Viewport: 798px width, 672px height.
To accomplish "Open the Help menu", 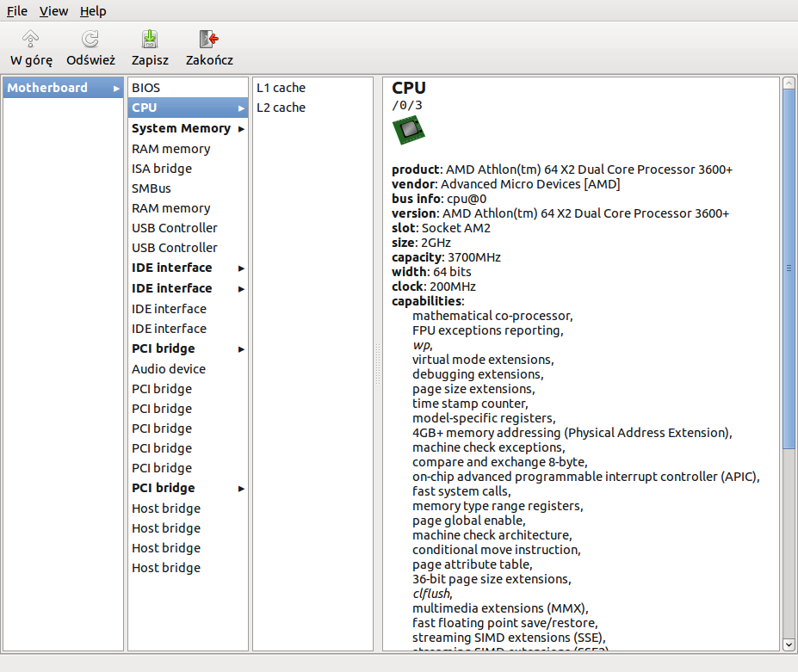I will (93, 10).
